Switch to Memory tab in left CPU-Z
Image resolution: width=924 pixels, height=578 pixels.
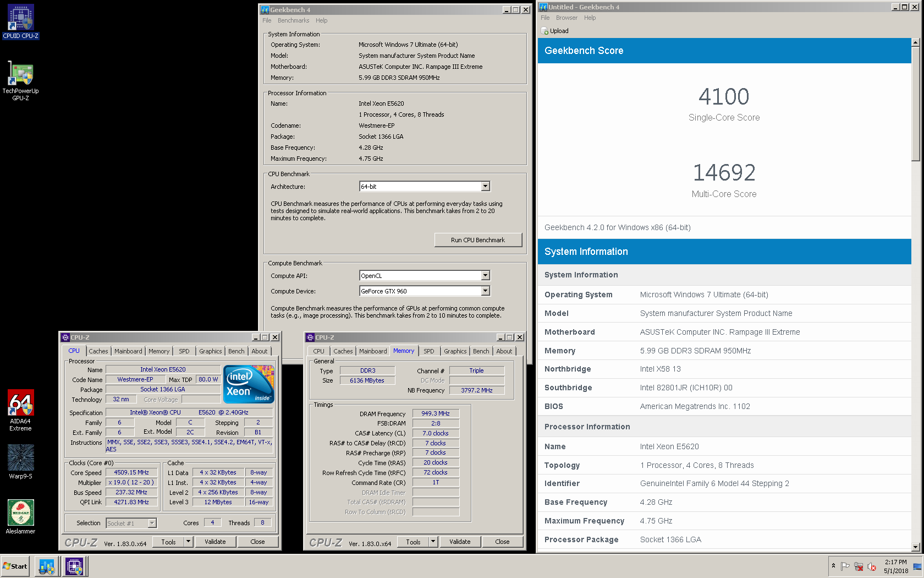coord(159,351)
